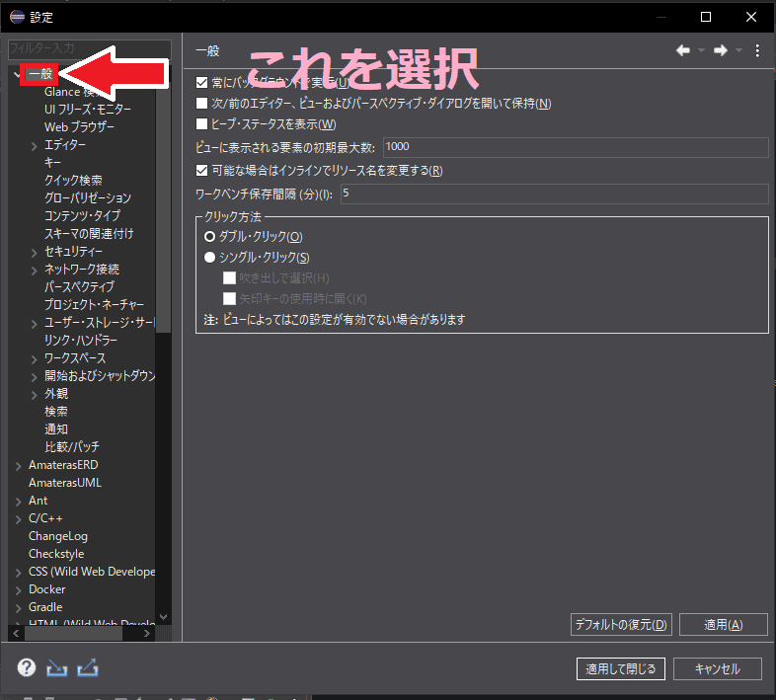Open the back history dropdown arrow
The width and height of the screenshot is (776, 700).
[701, 50]
